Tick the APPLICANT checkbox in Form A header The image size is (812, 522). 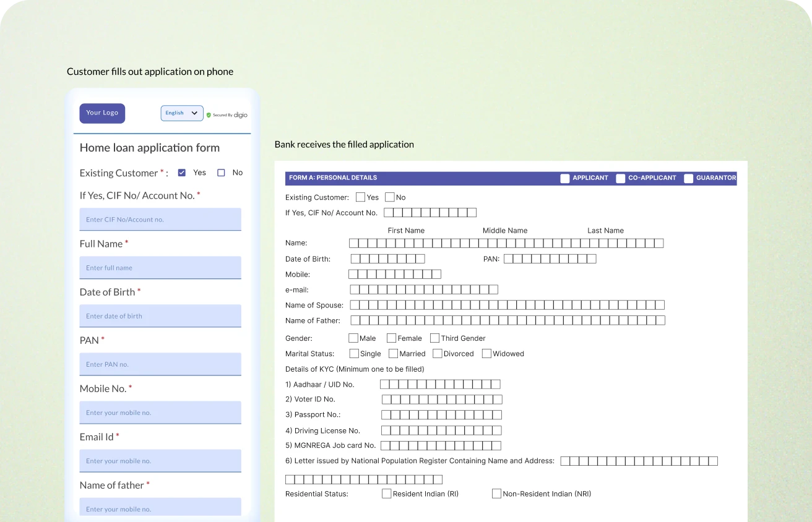[x=564, y=178]
